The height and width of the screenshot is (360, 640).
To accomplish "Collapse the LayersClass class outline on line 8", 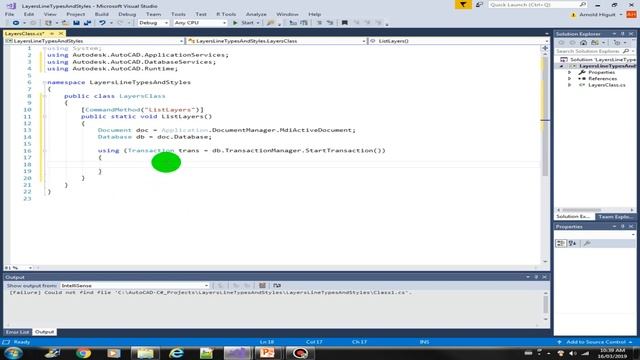I will pyautogui.click(x=44, y=96).
